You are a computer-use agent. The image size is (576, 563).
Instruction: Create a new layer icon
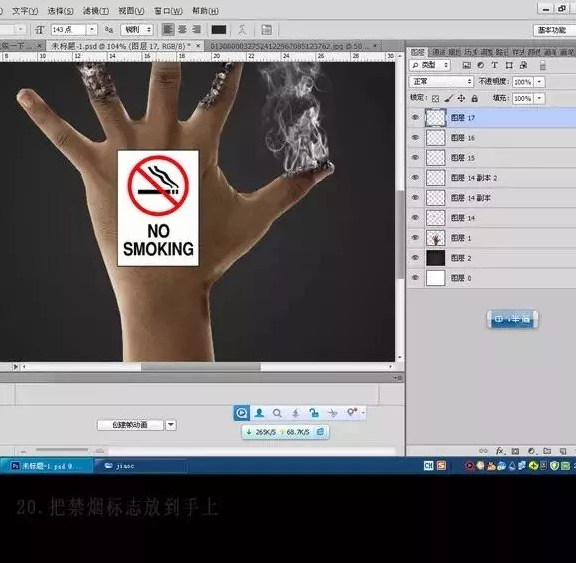(x=563, y=451)
